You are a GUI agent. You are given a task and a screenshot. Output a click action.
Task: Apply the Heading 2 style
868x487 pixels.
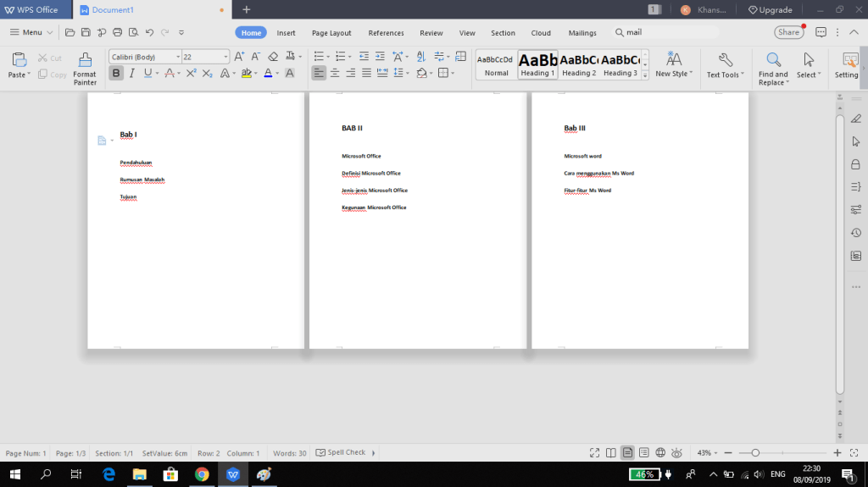pyautogui.click(x=579, y=64)
